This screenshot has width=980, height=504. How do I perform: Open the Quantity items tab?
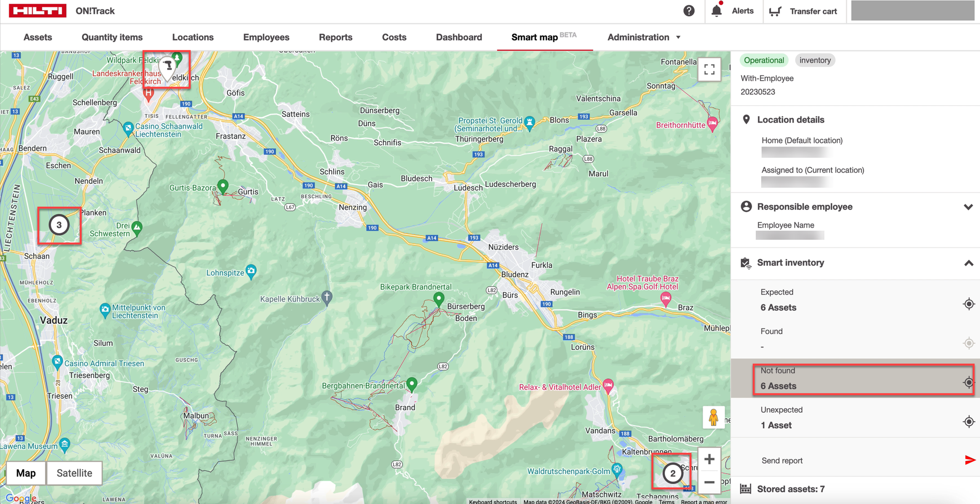112,37
